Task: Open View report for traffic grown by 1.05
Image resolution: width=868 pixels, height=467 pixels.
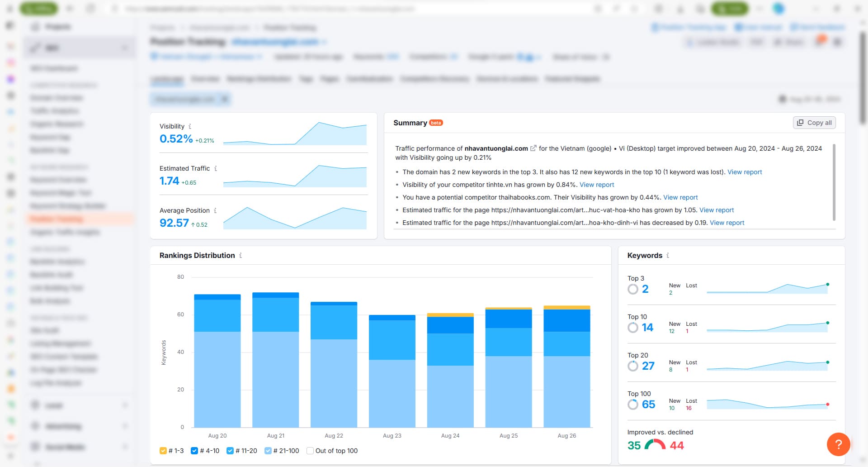Action: click(717, 210)
